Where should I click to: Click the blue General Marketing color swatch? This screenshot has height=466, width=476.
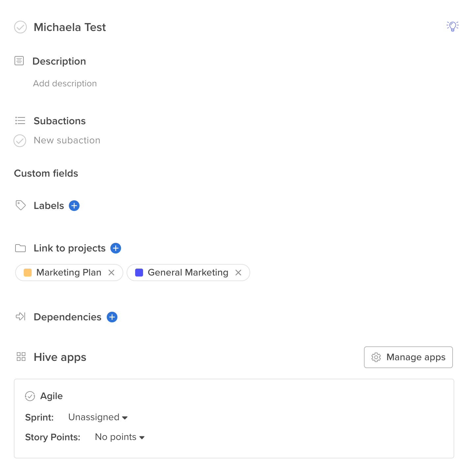139,273
